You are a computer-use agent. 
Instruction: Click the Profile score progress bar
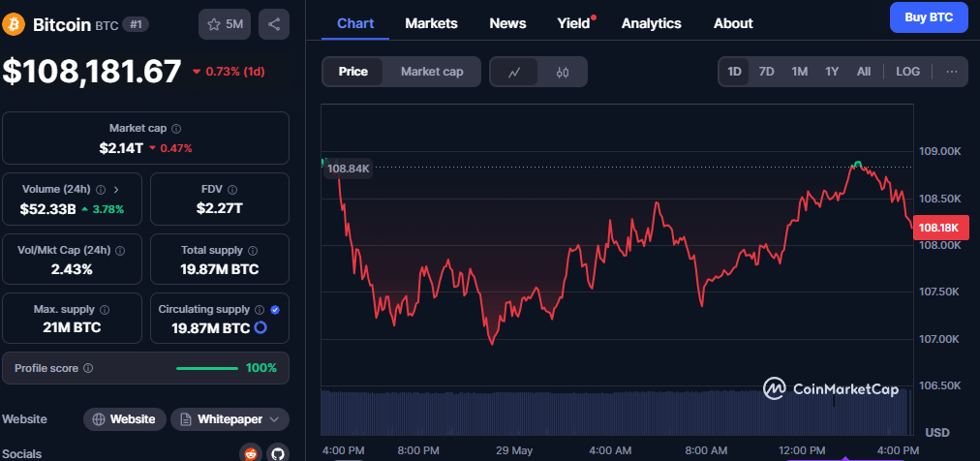coord(207,369)
